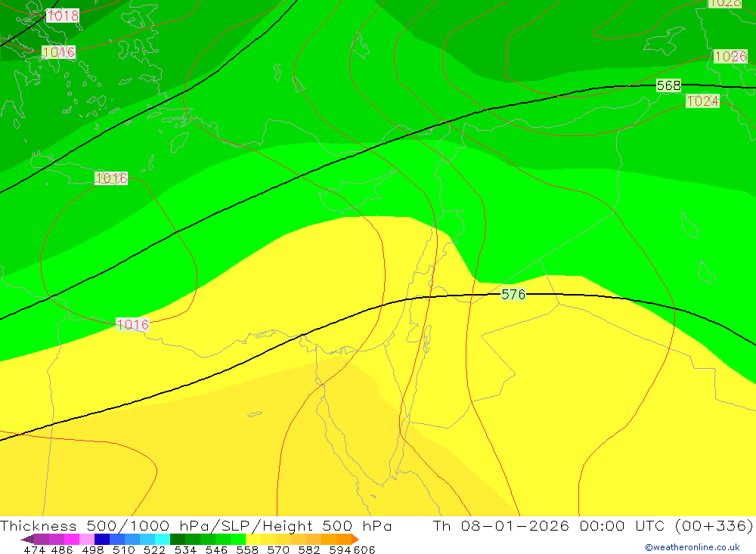Select the darkest green legend swatch
Viewport: 756px width, 554px height.
tap(178, 539)
